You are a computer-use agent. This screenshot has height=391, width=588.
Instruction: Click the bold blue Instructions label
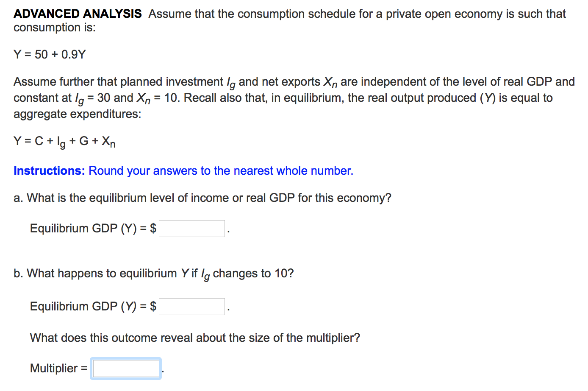49,171
